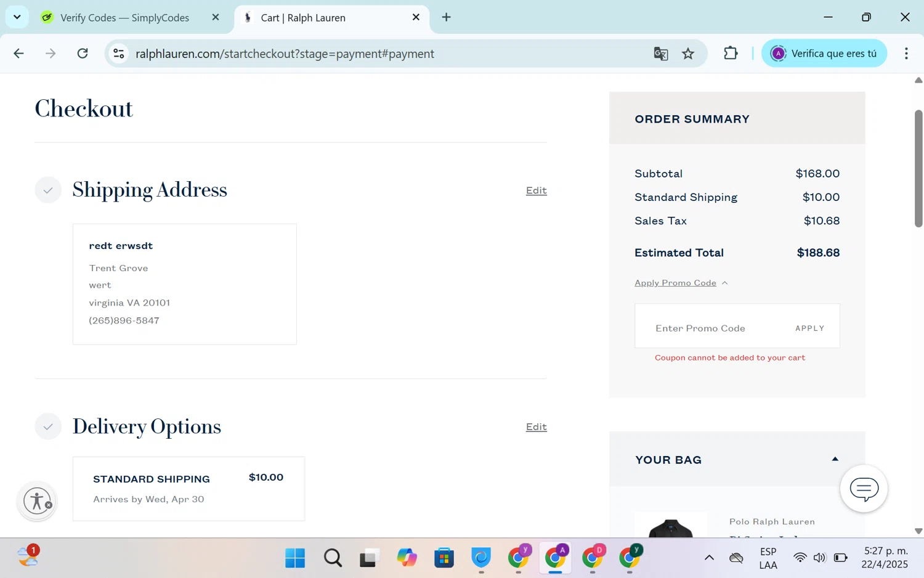The image size is (924, 578).
Task: Click the battery status icon
Action: coord(840,558)
